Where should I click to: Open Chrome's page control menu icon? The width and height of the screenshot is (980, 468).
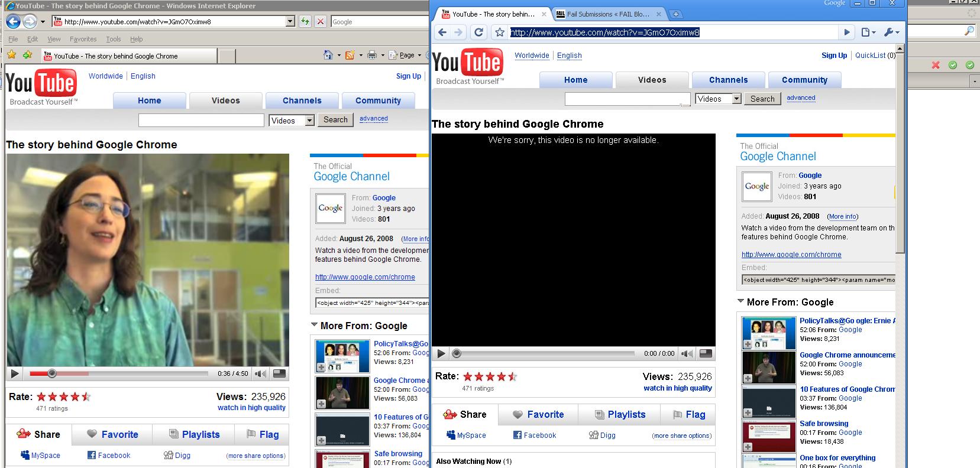[868, 32]
